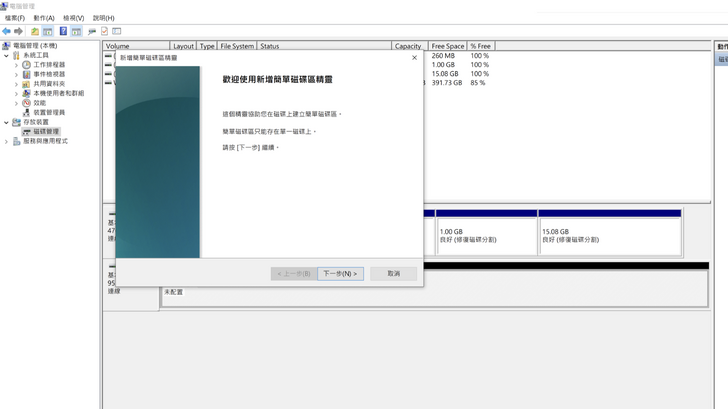Toggle the Show/Hide Action Pane icon

(76, 31)
